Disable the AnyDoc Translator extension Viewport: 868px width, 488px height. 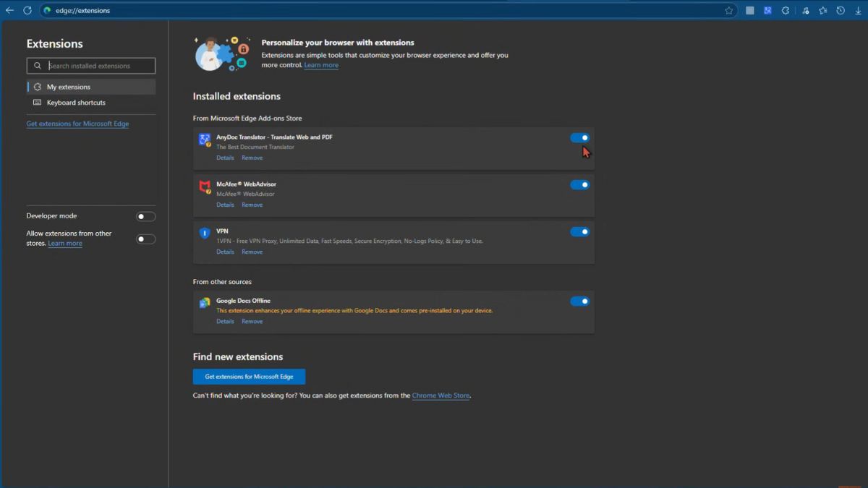(x=579, y=137)
